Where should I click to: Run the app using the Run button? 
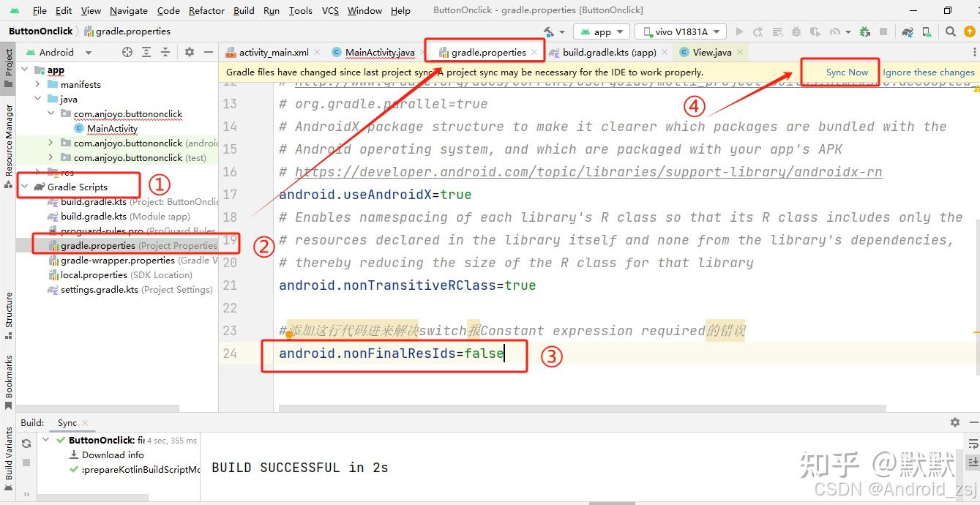pyautogui.click(x=739, y=31)
